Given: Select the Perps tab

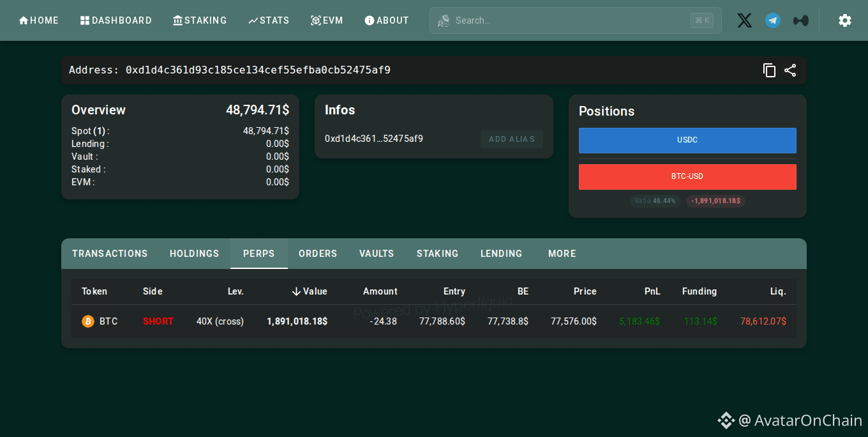Looking at the screenshot, I should [259, 254].
